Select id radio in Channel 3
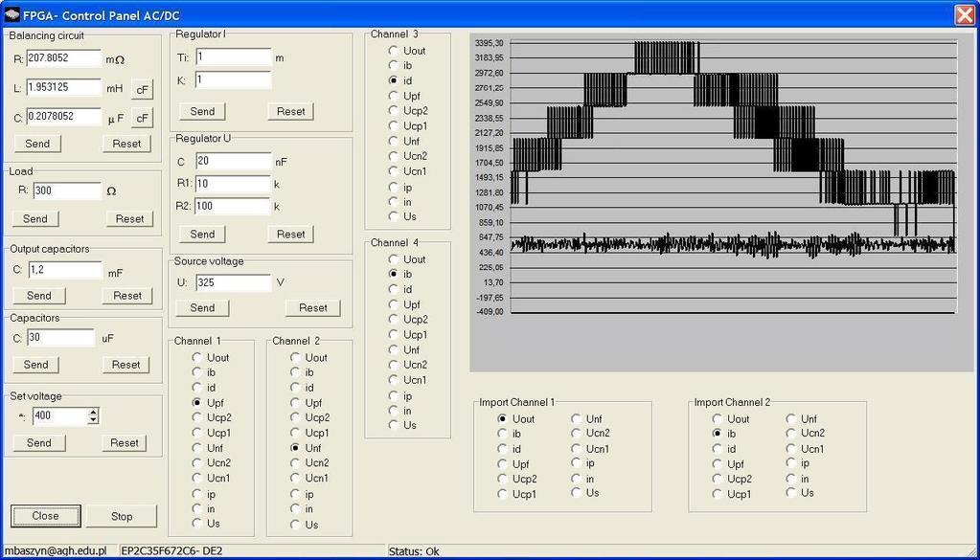980x560 pixels. pyautogui.click(x=400, y=80)
